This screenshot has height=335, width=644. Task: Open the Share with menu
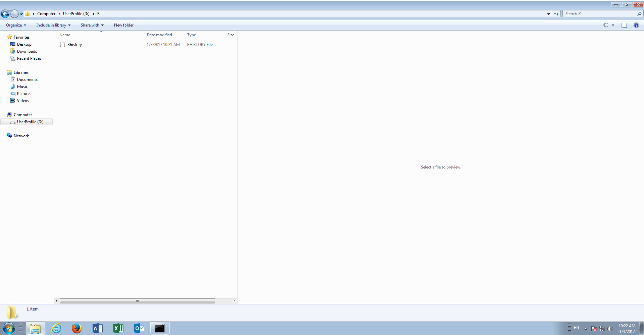(92, 25)
